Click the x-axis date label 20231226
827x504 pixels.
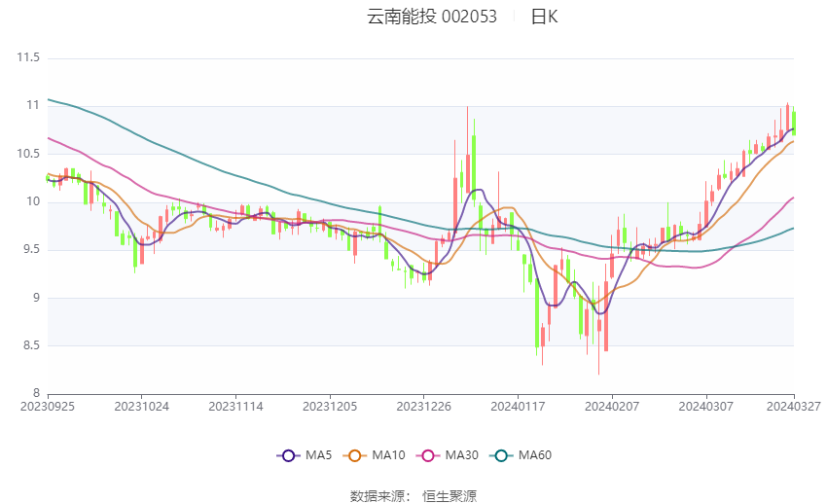(x=423, y=407)
